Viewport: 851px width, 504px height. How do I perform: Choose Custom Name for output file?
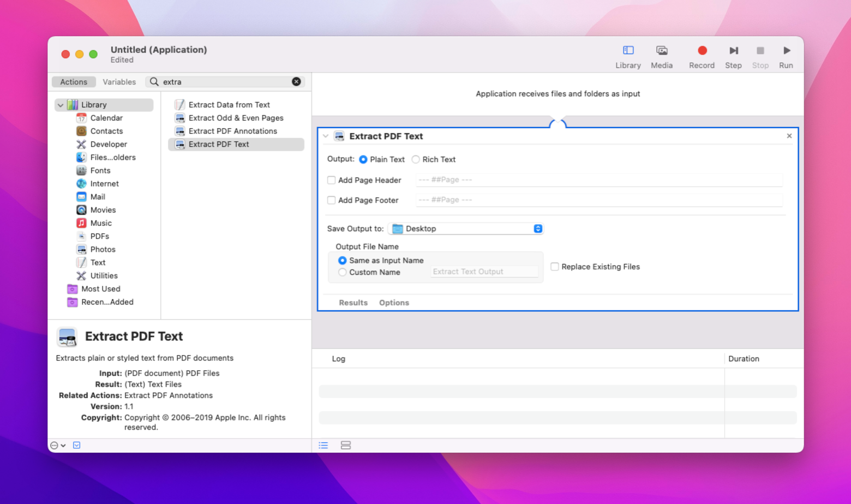(342, 272)
